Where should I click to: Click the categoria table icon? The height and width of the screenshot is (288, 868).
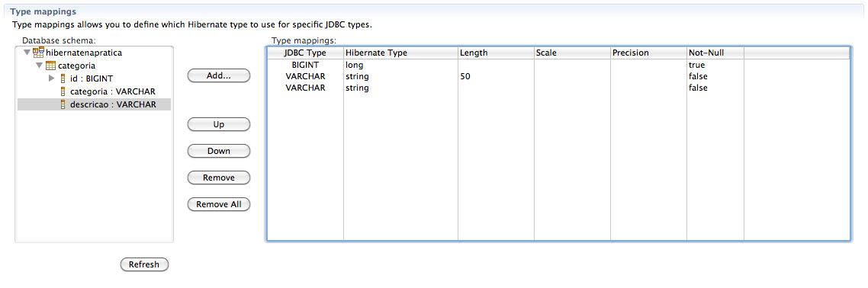(50, 66)
